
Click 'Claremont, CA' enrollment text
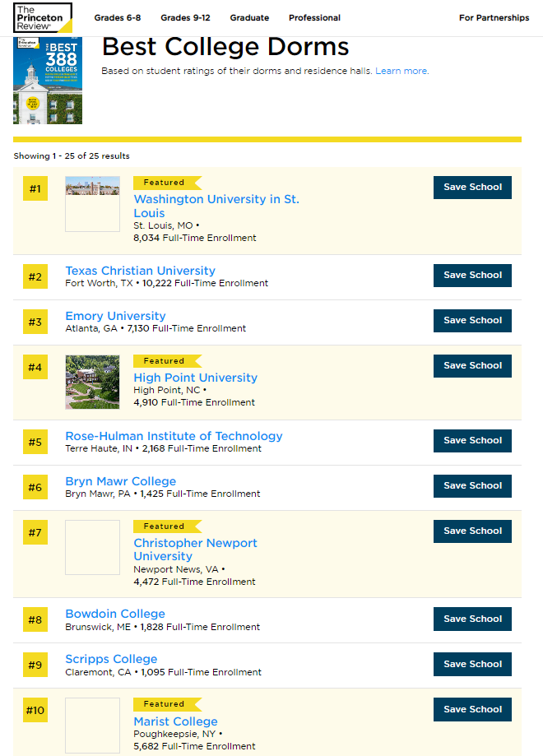coord(164,672)
